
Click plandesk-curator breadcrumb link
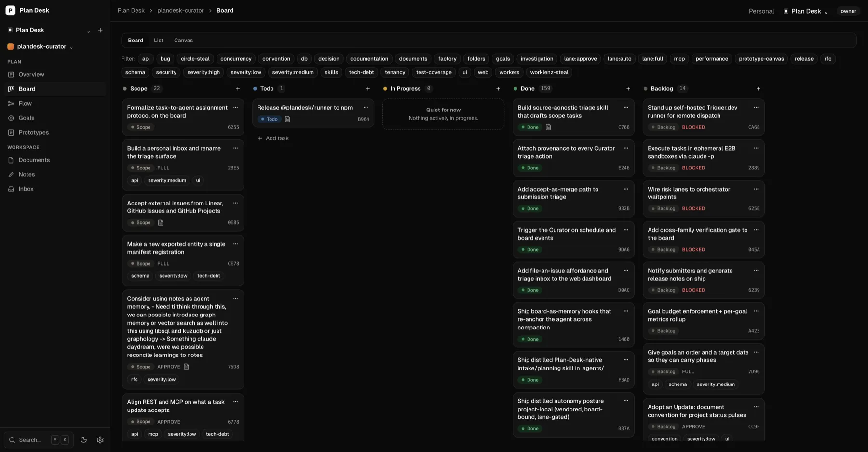[x=180, y=11]
